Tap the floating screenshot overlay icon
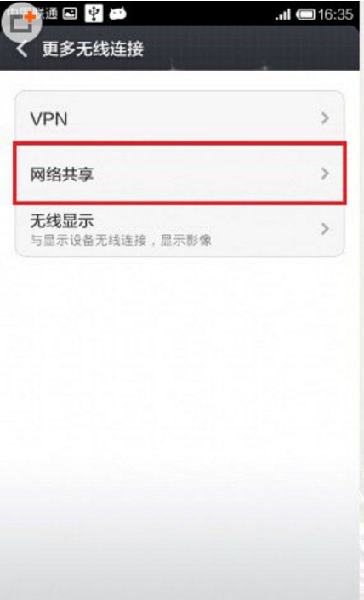This screenshot has width=364, height=600. (22, 22)
